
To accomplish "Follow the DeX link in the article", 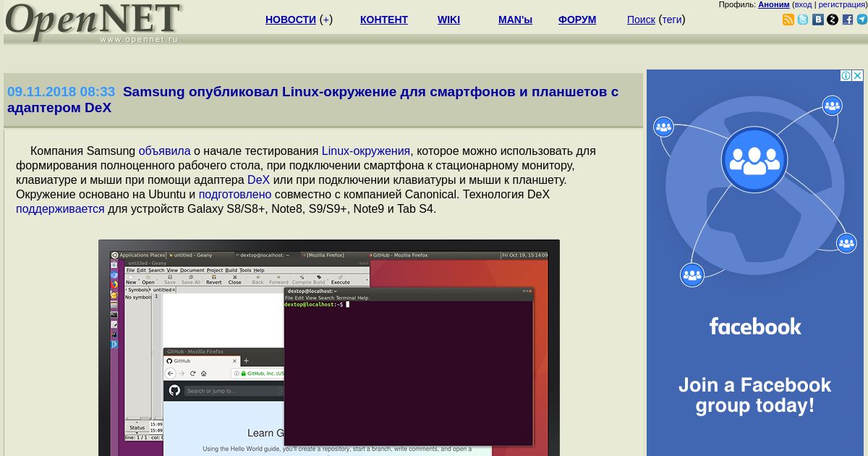I will (x=258, y=180).
